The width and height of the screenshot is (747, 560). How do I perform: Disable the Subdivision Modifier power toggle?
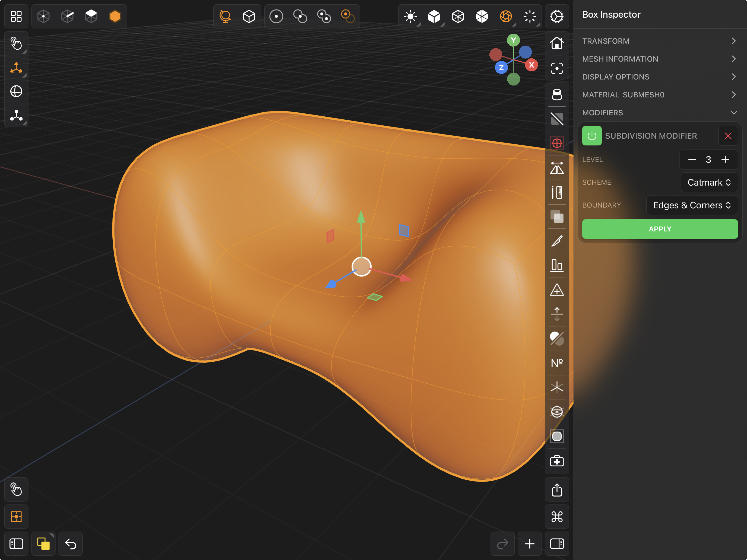pos(592,136)
